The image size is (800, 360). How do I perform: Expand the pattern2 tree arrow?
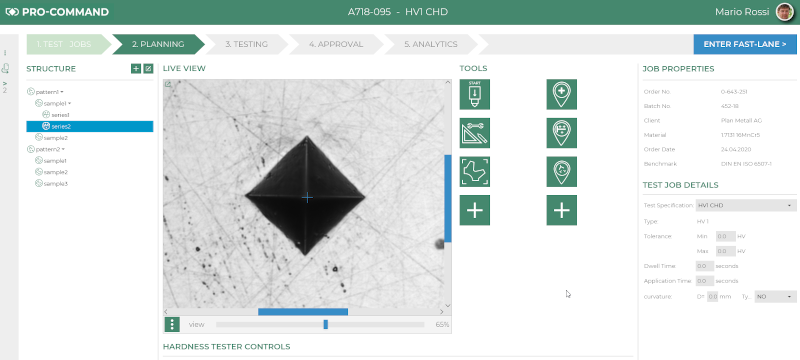click(63, 149)
